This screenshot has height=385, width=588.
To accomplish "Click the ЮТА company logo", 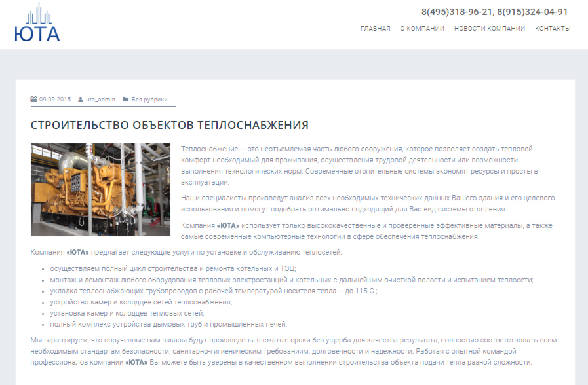I will (x=37, y=22).
